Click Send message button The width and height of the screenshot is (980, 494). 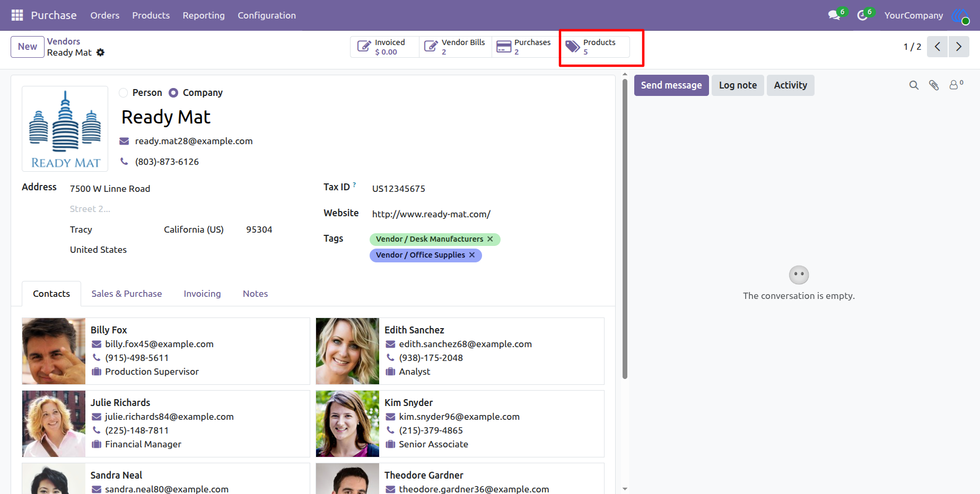(671, 85)
